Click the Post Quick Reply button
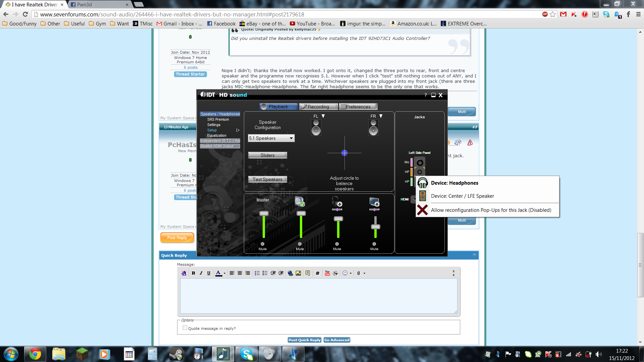 click(x=305, y=340)
